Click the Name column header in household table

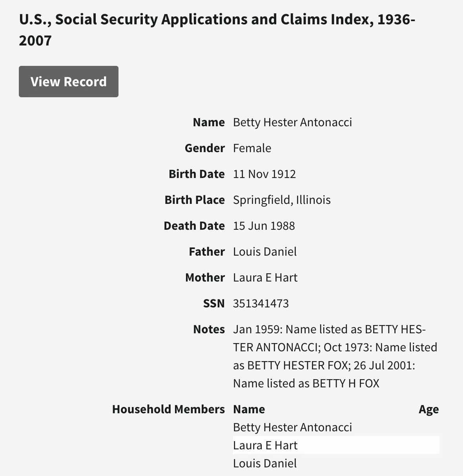[249, 409]
